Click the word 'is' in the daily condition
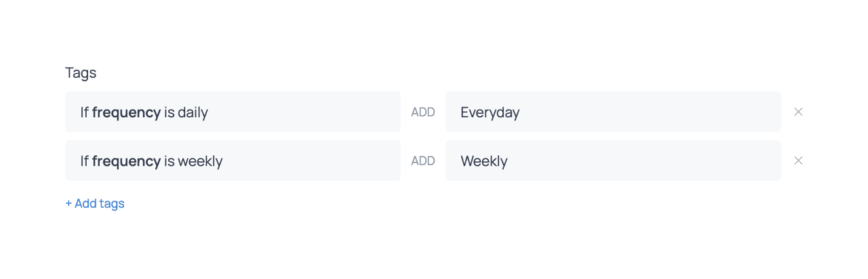Image resolution: width=868 pixels, height=279 pixels. coord(169,112)
